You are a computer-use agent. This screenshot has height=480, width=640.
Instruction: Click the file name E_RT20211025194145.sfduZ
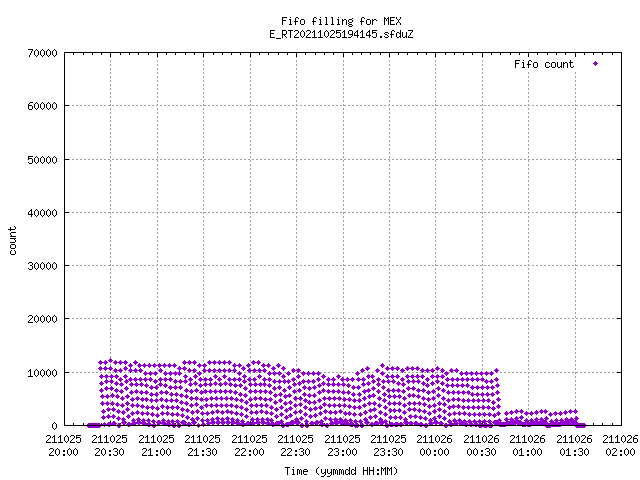341,34
